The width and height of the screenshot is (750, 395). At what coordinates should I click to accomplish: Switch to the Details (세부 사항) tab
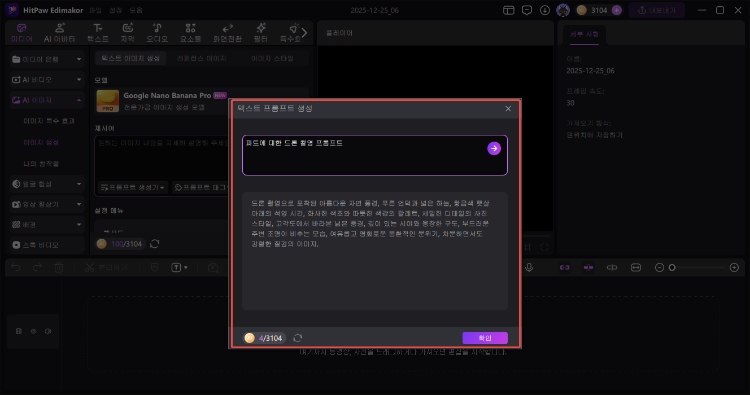(x=584, y=34)
